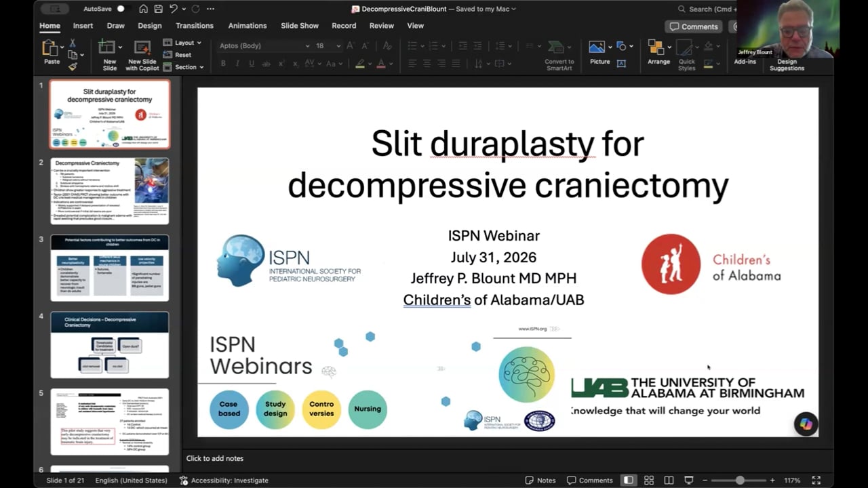This screenshot has width=868, height=488.
Task: Toggle Bold formatting
Action: (223, 64)
